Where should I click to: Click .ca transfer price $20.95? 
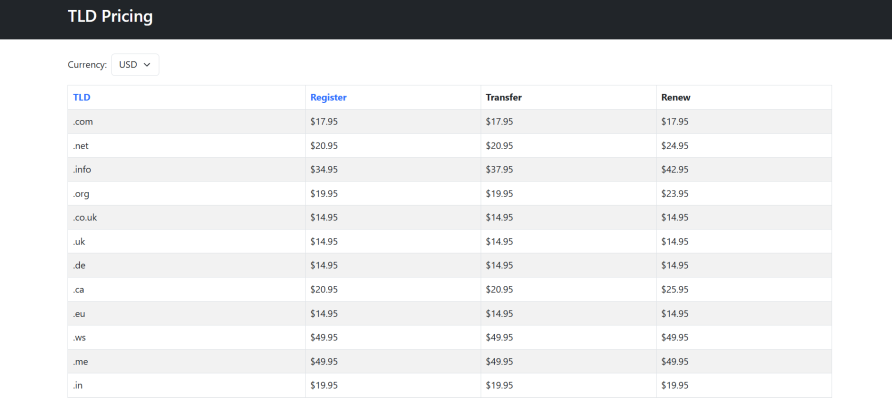499,289
